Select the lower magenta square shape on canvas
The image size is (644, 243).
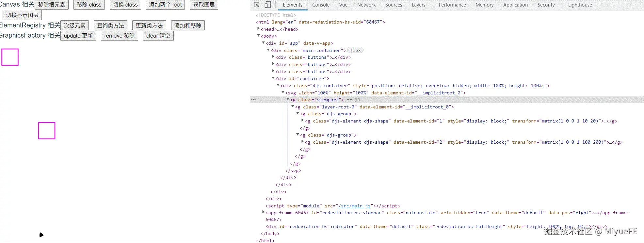[47, 131]
